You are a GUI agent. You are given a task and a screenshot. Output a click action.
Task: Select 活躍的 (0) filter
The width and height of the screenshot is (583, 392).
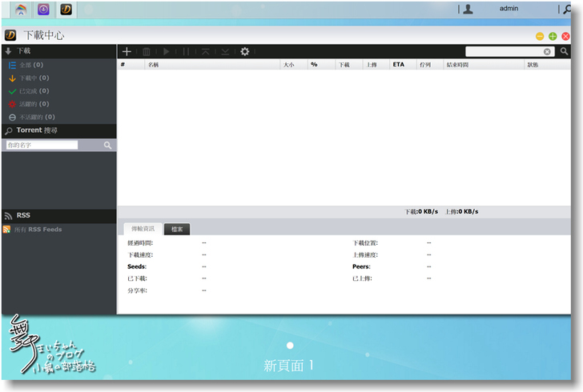34,104
